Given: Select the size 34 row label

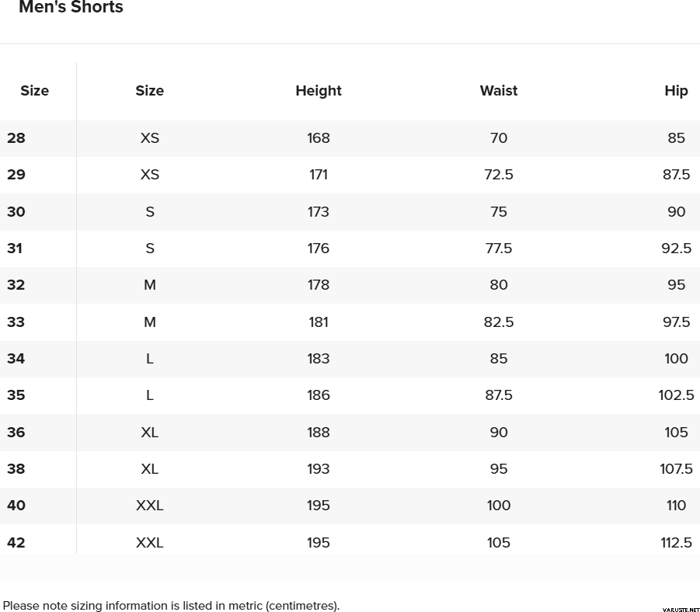Looking at the screenshot, I should 16,359.
